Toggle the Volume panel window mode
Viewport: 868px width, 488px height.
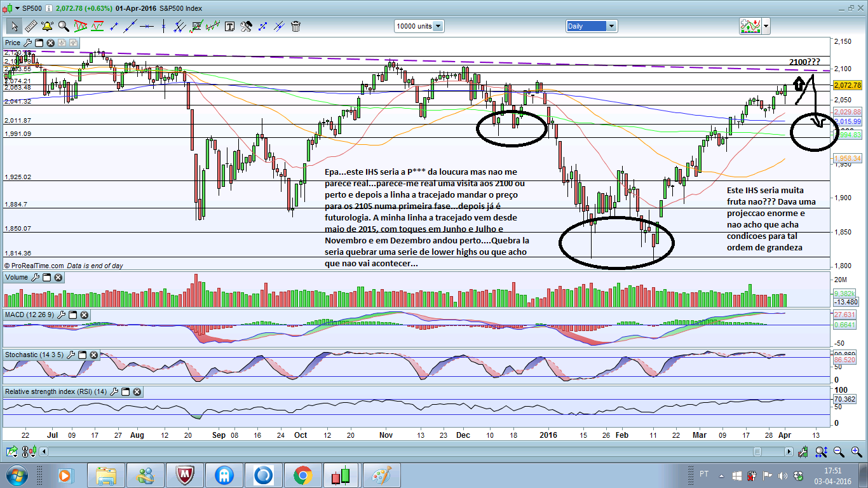[47, 277]
